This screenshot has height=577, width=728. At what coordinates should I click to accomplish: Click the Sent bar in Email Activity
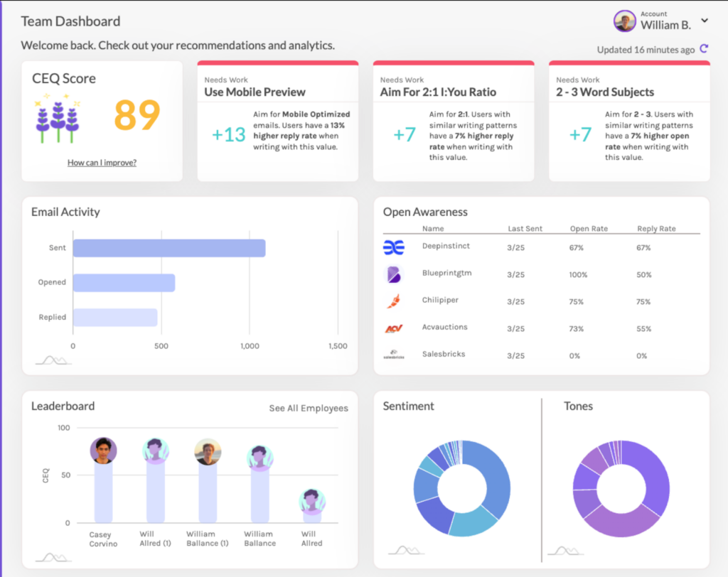pos(169,247)
